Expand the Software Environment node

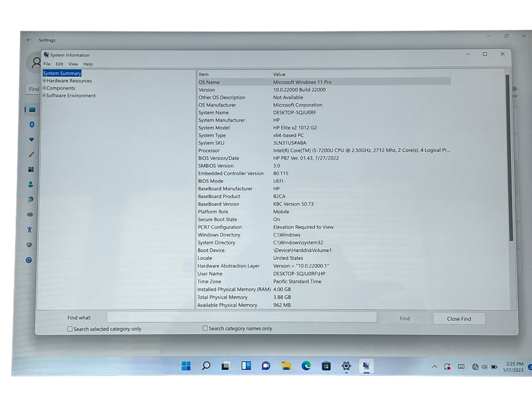click(x=44, y=95)
